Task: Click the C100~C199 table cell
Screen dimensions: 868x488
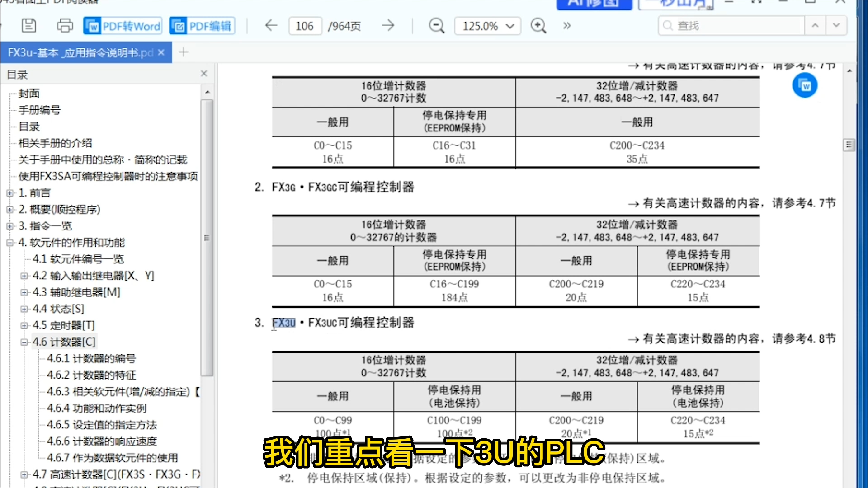Action: pos(454,427)
